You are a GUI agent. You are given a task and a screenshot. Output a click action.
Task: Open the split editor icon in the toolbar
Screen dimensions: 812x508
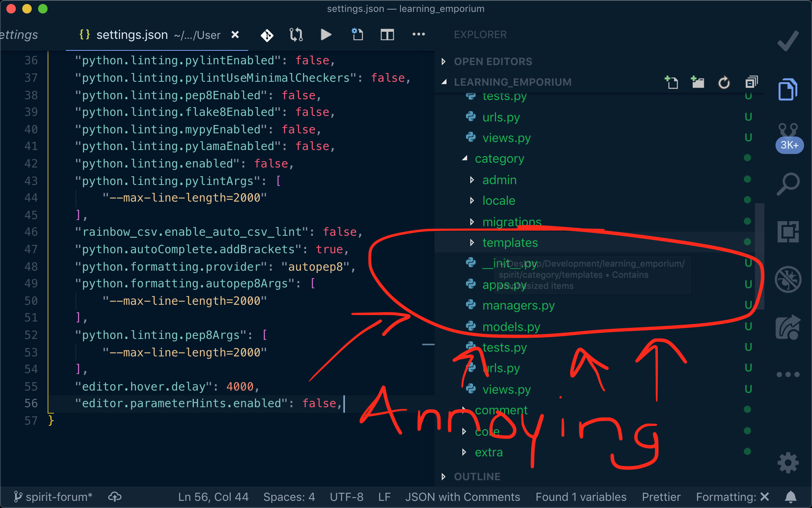(x=387, y=35)
